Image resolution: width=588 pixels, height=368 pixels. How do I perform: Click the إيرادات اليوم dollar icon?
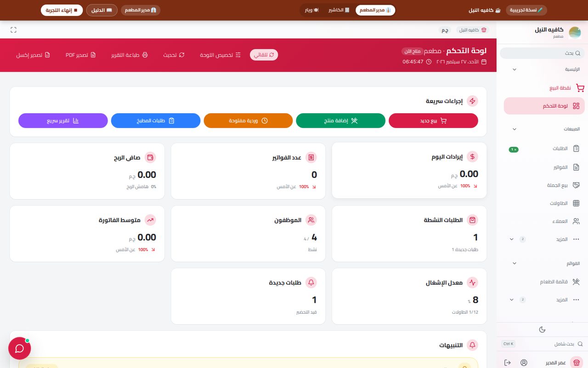[472, 157]
